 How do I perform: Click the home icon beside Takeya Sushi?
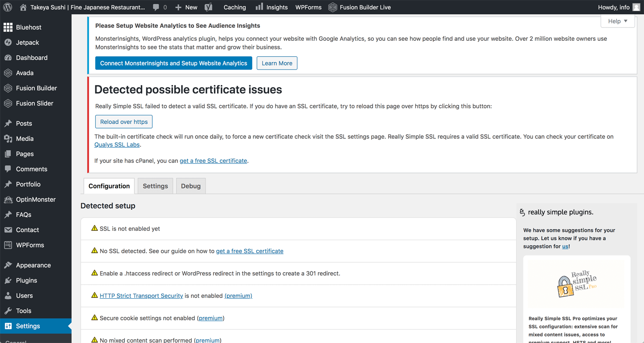23,7
